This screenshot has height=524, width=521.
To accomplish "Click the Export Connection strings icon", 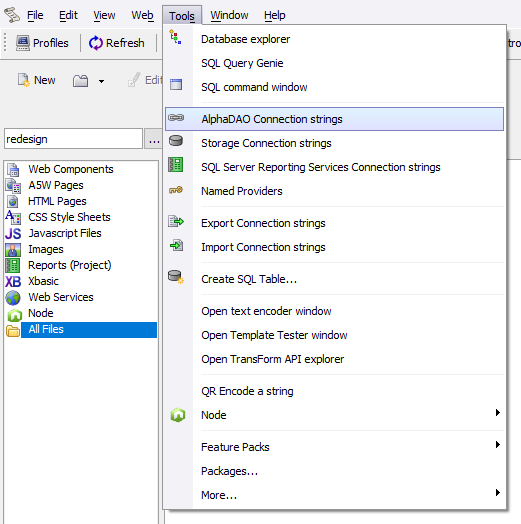I will tap(176, 221).
